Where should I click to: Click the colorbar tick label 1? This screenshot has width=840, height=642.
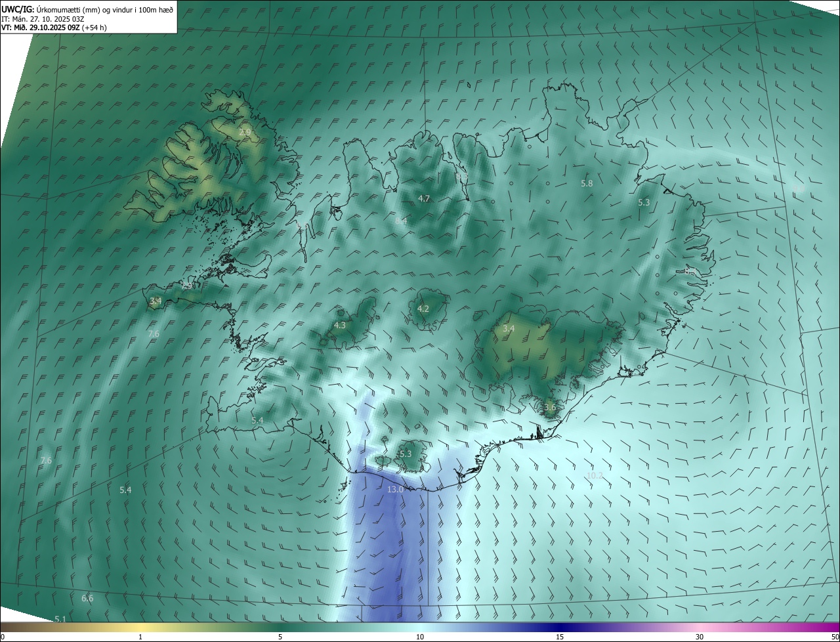pyautogui.click(x=140, y=637)
